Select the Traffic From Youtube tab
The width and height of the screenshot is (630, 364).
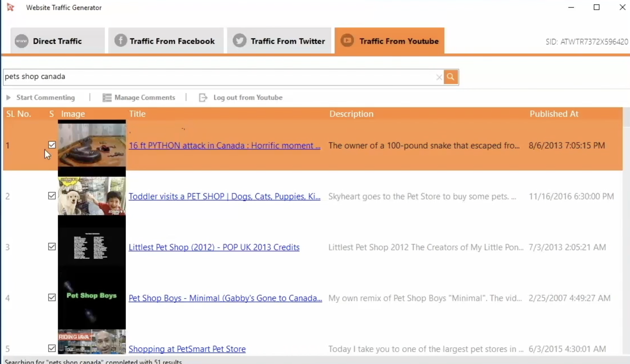389,41
